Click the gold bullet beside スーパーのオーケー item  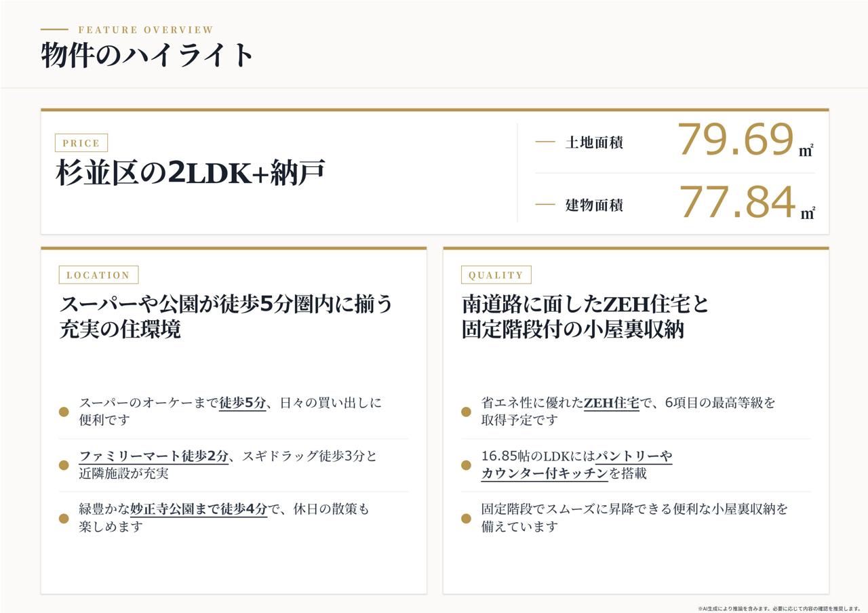(x=64, y=412)
